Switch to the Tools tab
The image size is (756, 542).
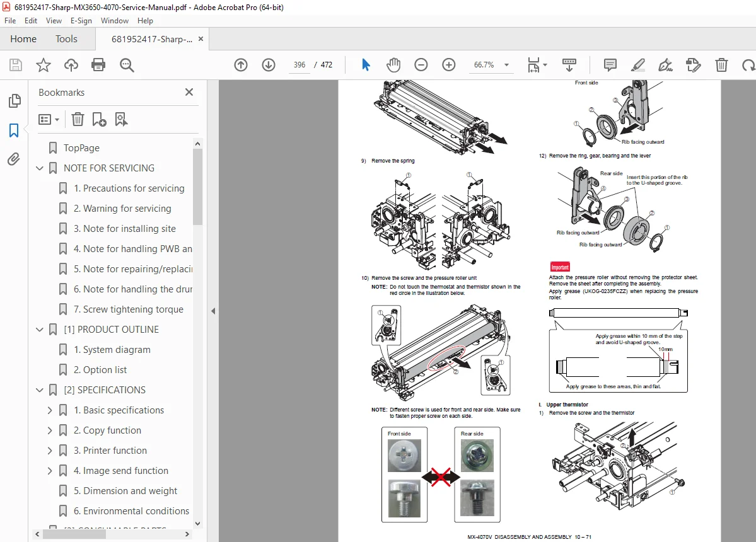66,39
